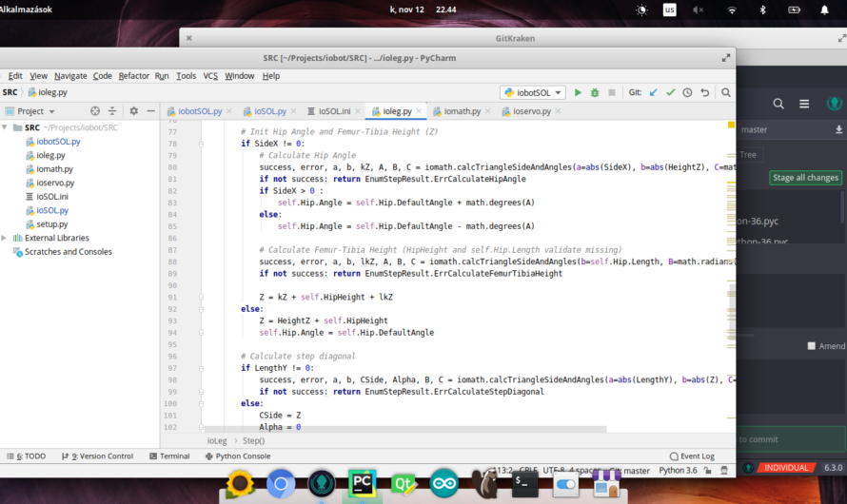Viewport: 847px width, 504px height.
Task: Open Search Everywhere magnifier in PyCharm toolbar
Action: point(726,93)
